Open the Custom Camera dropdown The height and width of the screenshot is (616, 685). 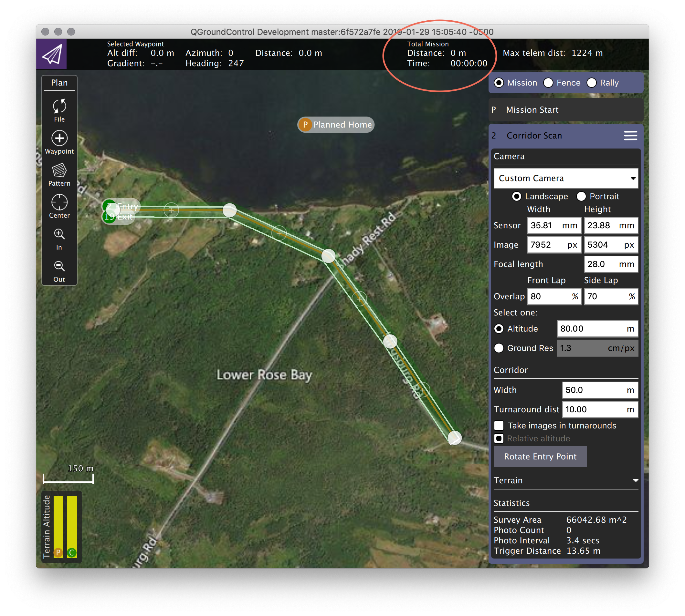click(x=566, y=178)
